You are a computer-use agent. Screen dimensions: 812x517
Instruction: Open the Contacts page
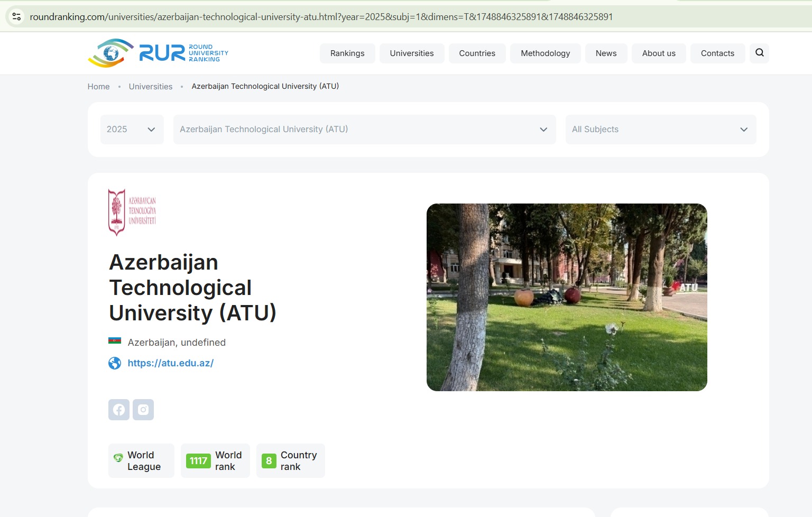pyautogui.click(x=717, y=53)
